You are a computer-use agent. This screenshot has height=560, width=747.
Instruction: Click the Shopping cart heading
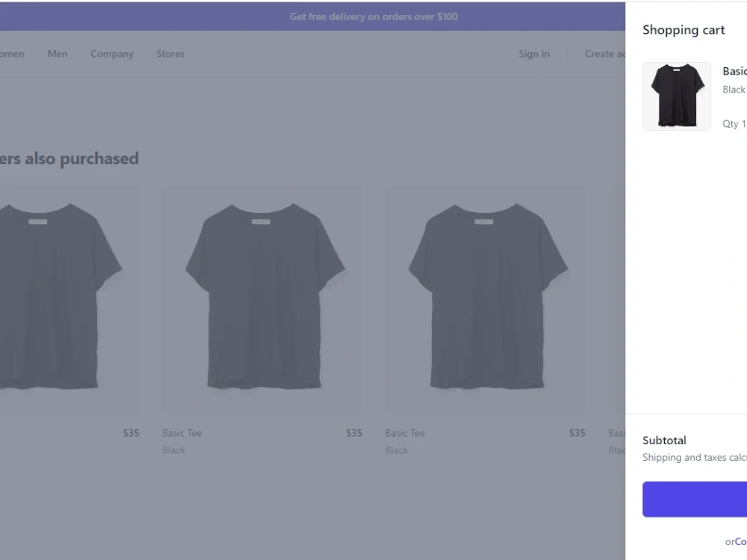(x=684, y=30)
